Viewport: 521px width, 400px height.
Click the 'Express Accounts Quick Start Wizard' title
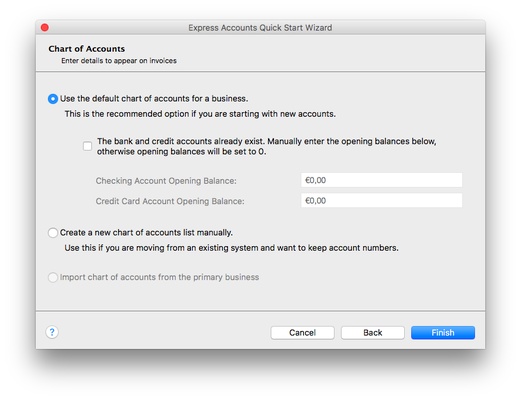260,28
